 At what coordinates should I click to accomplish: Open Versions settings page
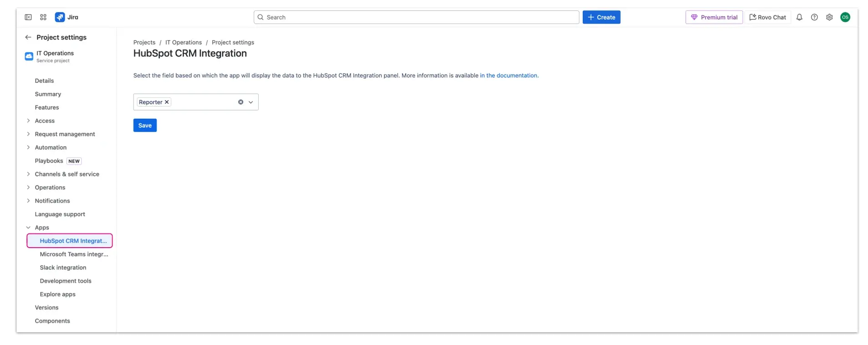(46, 307)
